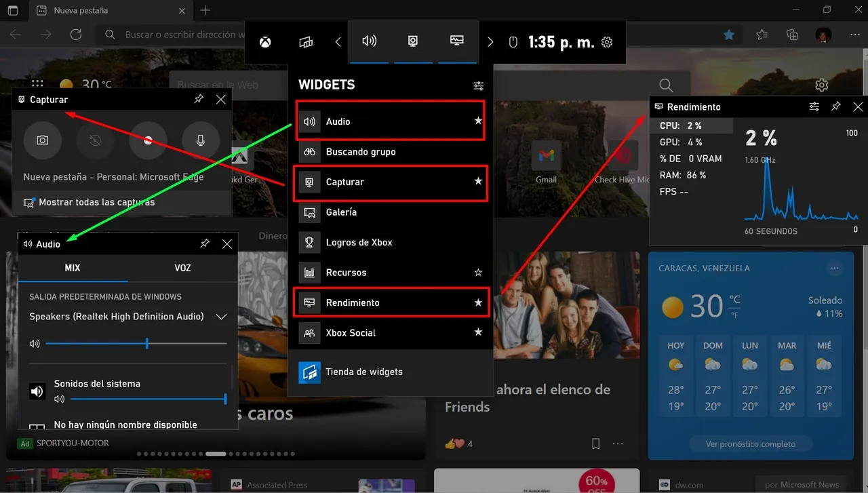Click the Edge refresh button

(x=76, y=35)
